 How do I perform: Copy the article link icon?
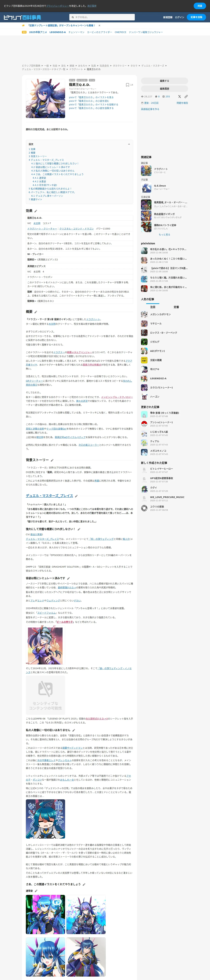186,97
